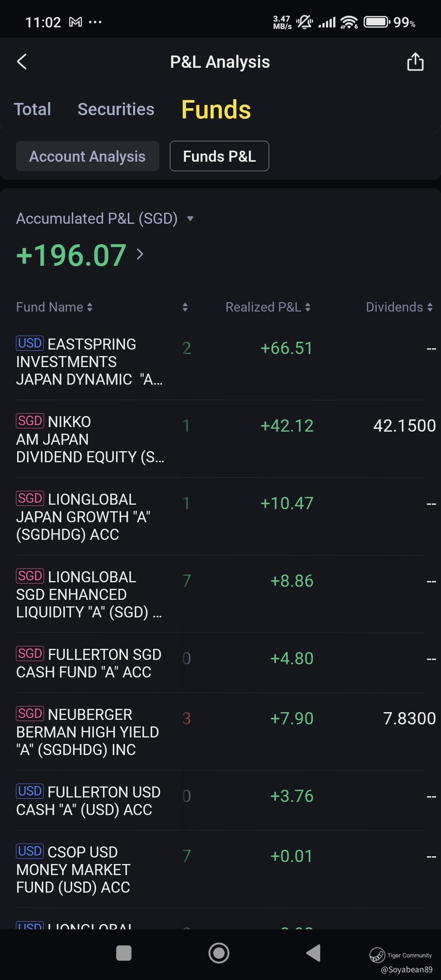The height and width of the screenshot is (980, 441).
Task: Switch to Account Analysis view
Action: coord(87,156)
